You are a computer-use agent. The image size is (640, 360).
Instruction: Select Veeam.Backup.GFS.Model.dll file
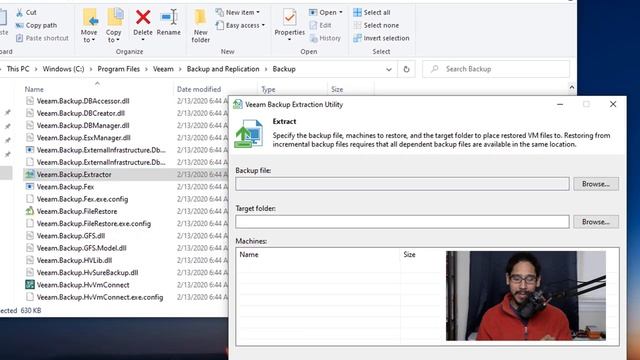pos(81,248)
